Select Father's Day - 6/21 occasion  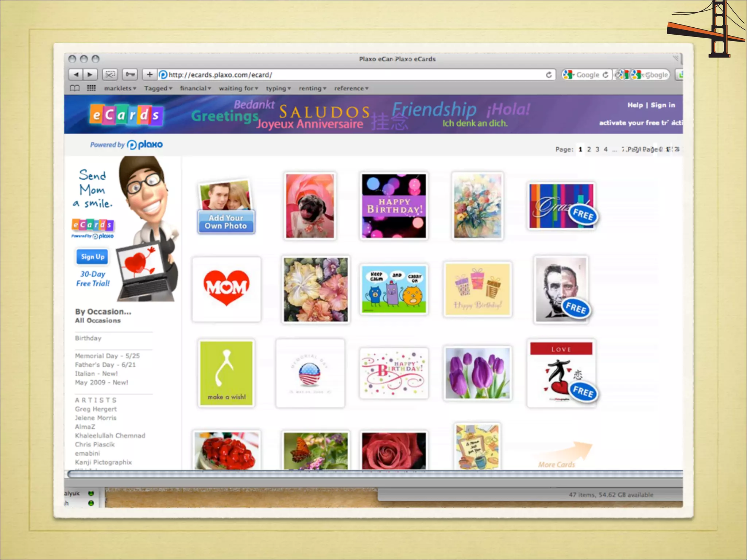tap(105, 365)
